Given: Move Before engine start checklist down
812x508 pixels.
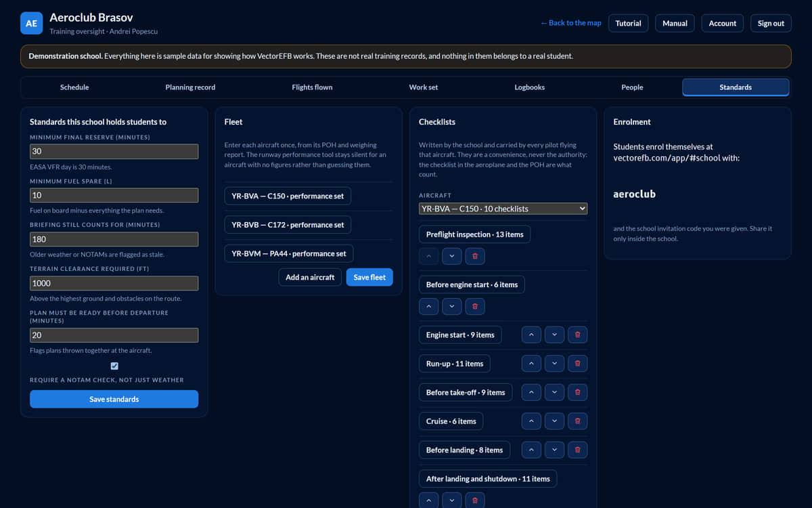Looking at the screenshot, I should pos(451,306).
